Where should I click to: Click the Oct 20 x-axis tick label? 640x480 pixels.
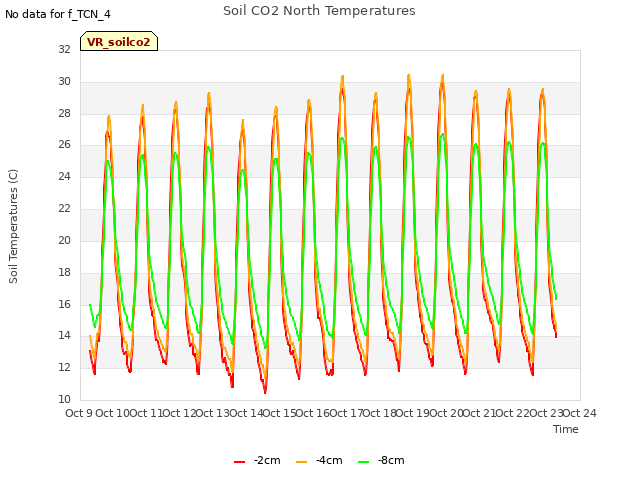click(x=446, y=413)
